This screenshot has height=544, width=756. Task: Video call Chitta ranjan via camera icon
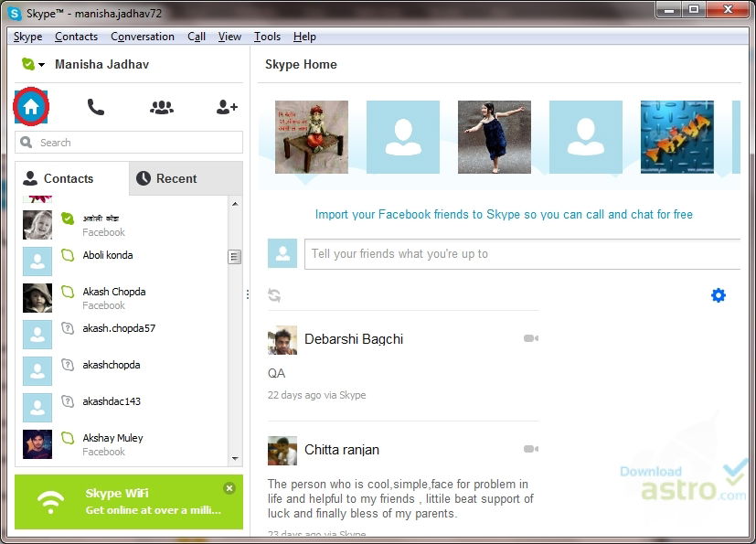(531, 449)
